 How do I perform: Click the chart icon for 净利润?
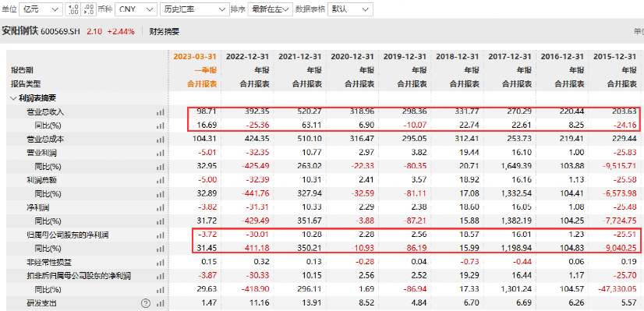(160, 208)
